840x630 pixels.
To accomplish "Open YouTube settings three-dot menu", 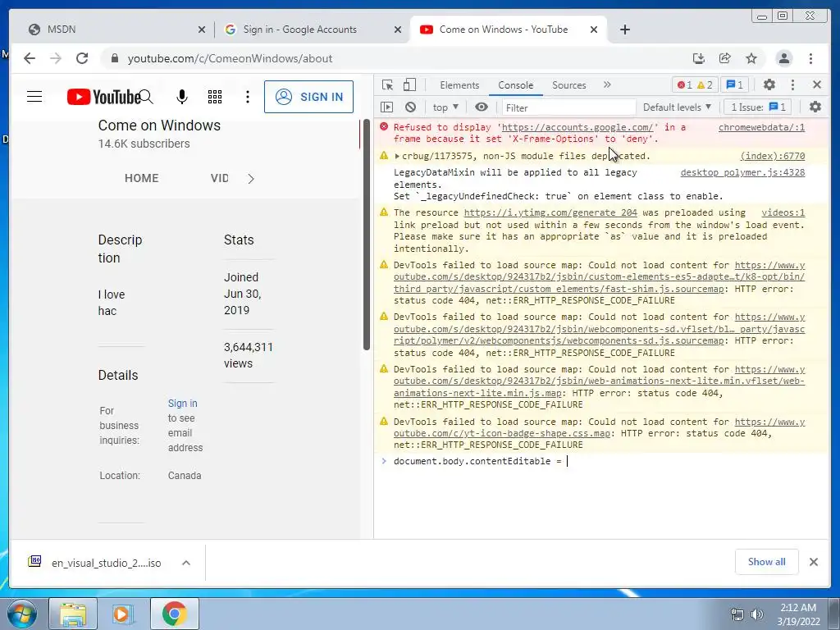I will (x=248, y=97).
